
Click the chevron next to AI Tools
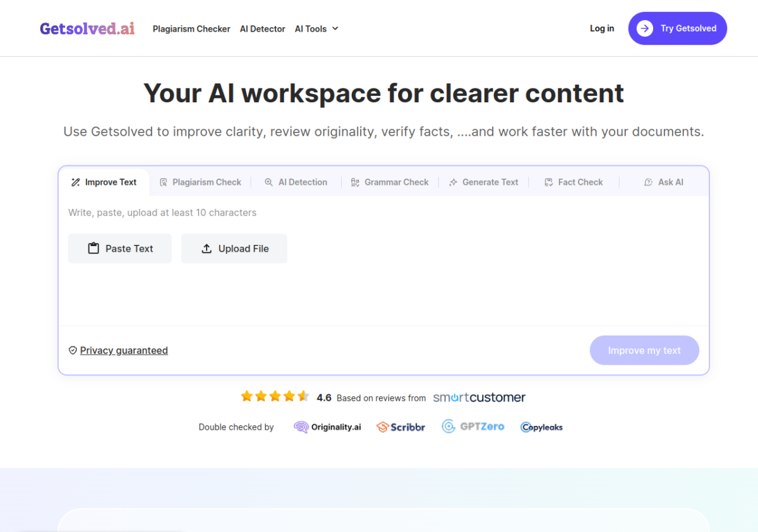(x=335, y=28)
